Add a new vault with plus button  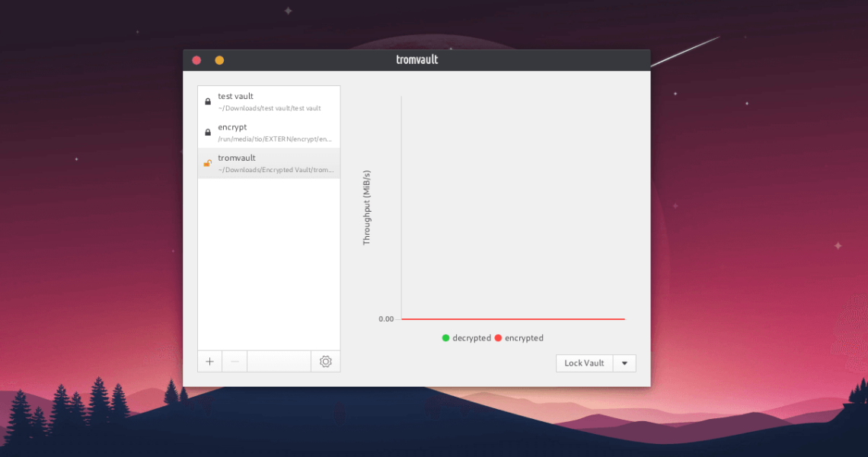tap(210, 362)
